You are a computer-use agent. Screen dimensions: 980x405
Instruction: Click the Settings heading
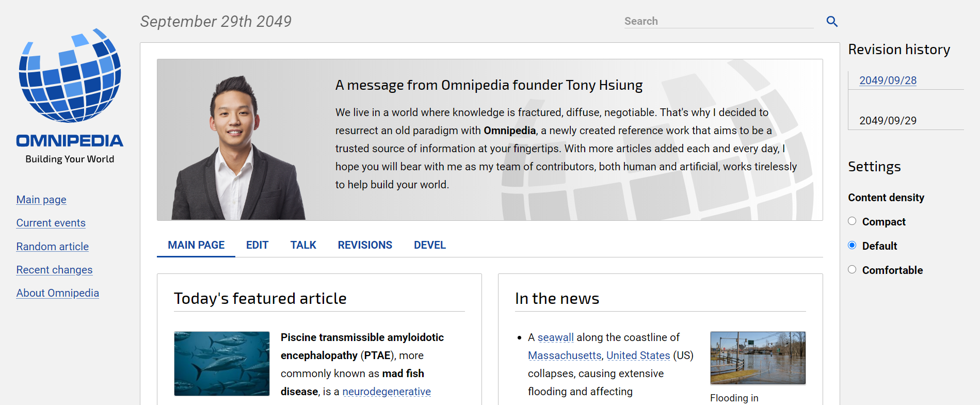point(874,167)
